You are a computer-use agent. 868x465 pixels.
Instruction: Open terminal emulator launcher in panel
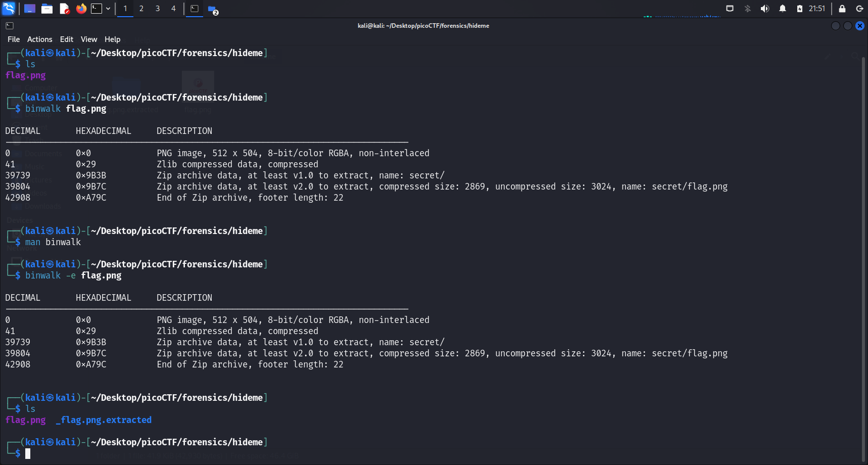click(x=97, y=9)
